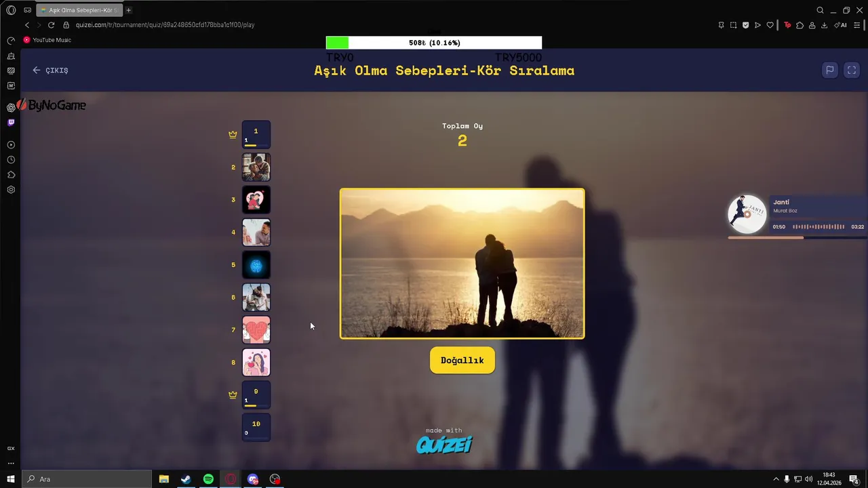Expand hidden system tray icons
The height and width of the screenshot is (488, 868).
(776, 479)
